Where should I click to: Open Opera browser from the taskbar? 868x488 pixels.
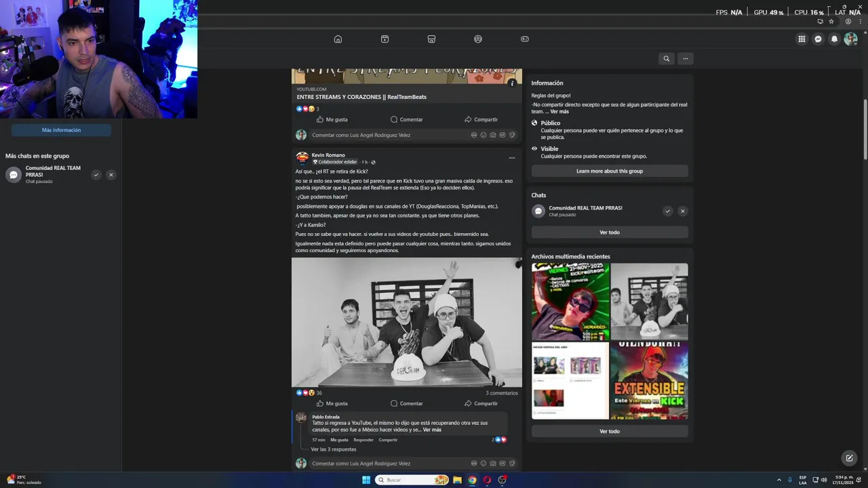click(x=487, y=480)
